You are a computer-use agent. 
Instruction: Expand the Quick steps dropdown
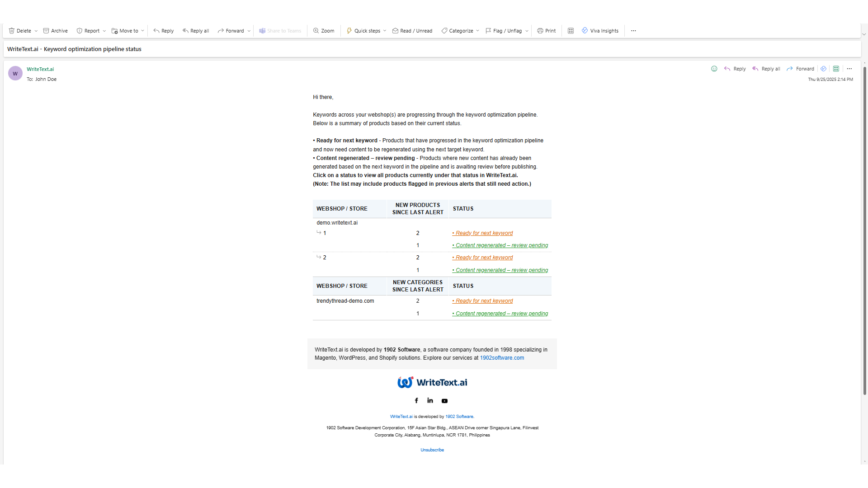(384, 30)
